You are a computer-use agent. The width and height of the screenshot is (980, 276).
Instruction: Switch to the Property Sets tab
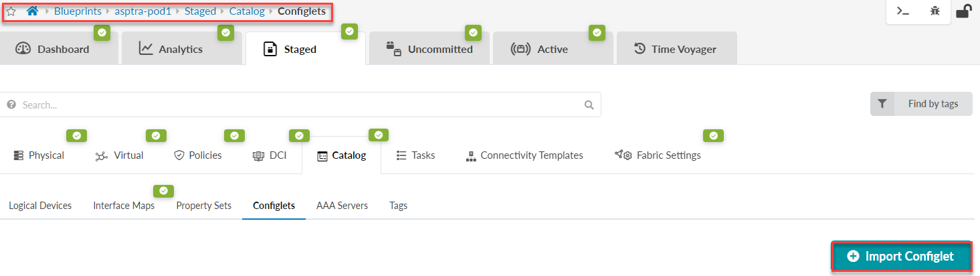pos(203,206)
